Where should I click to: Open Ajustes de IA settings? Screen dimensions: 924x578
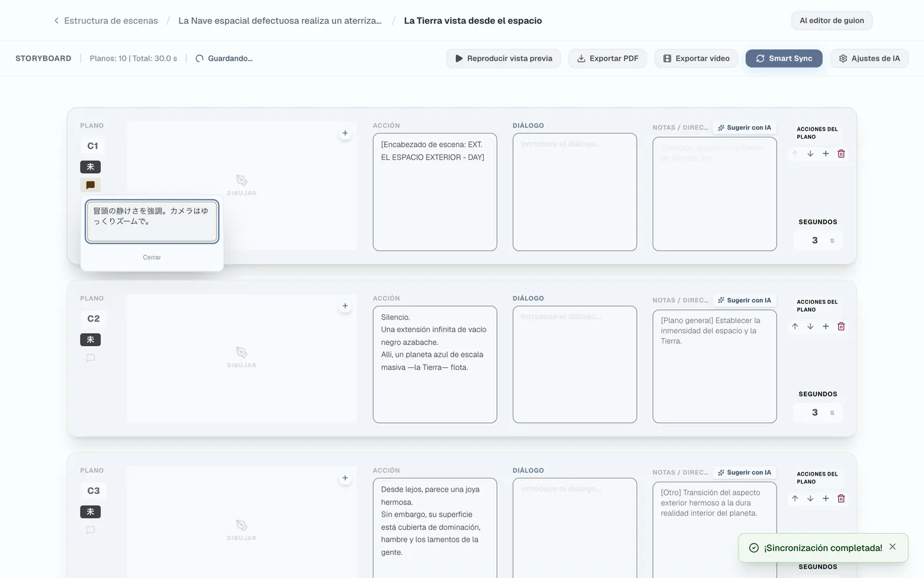coord(869,58)
